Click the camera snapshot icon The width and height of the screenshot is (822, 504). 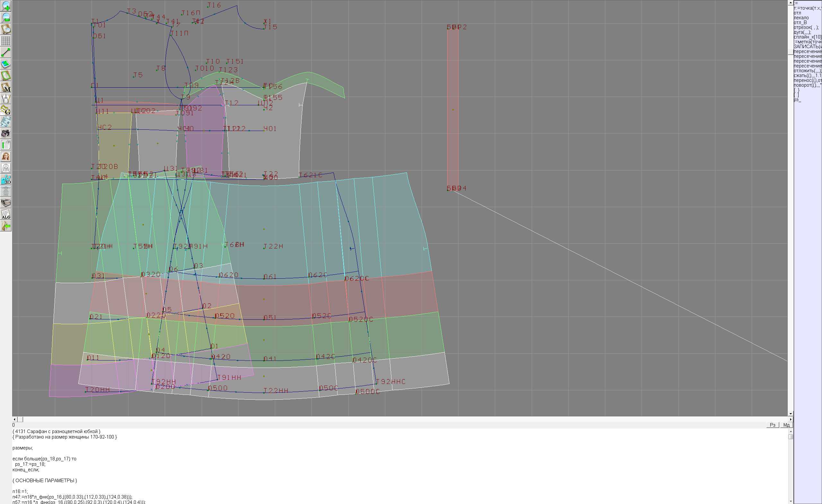pyautogui.click(x=6, y=134)
